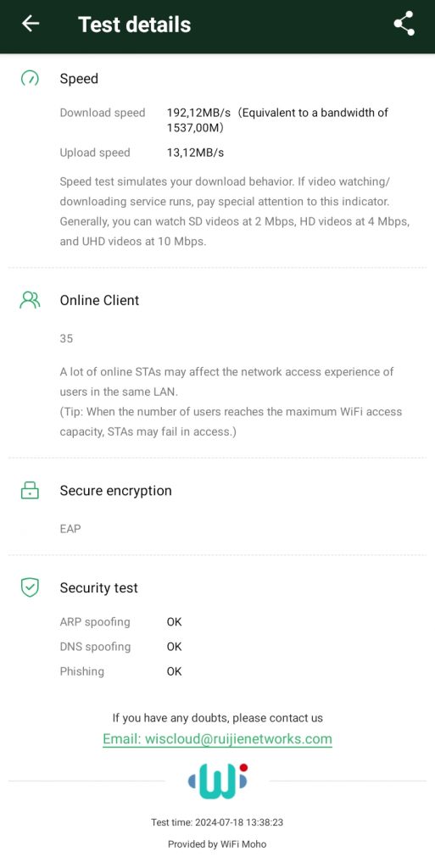This screenshot has width=435, height=868.
Task: Tap the DNS spoofing OK result
Action: coord(174,647)
